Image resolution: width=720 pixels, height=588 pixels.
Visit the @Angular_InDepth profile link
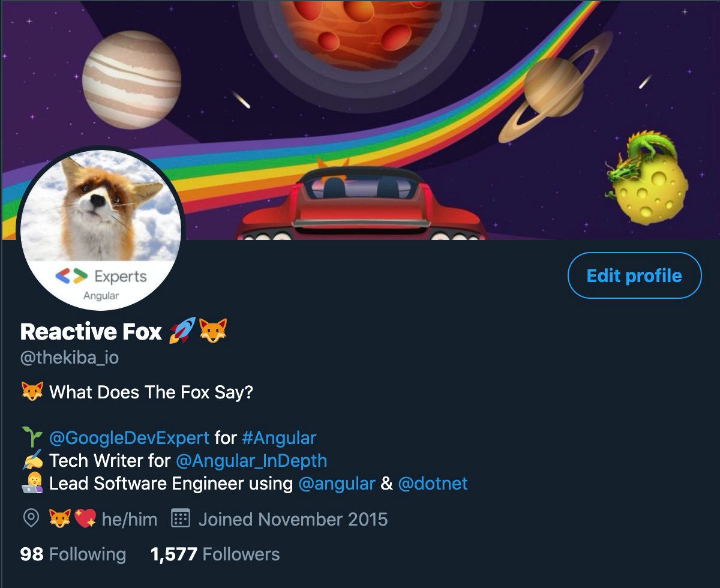(251, 461)
